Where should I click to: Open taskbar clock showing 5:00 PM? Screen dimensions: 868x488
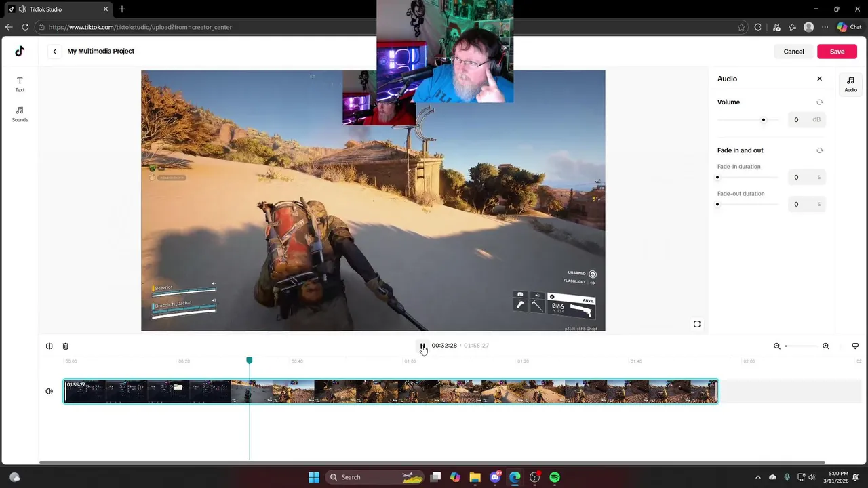[838, 477]
